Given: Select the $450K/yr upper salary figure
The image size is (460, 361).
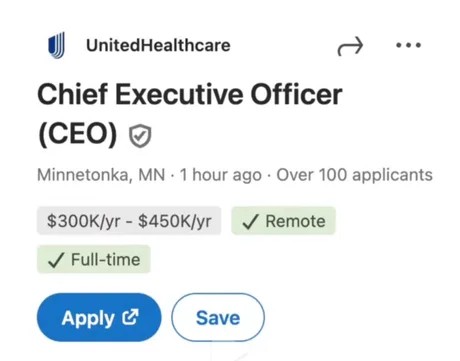Looking at the screenshot, I should point(175,221).
